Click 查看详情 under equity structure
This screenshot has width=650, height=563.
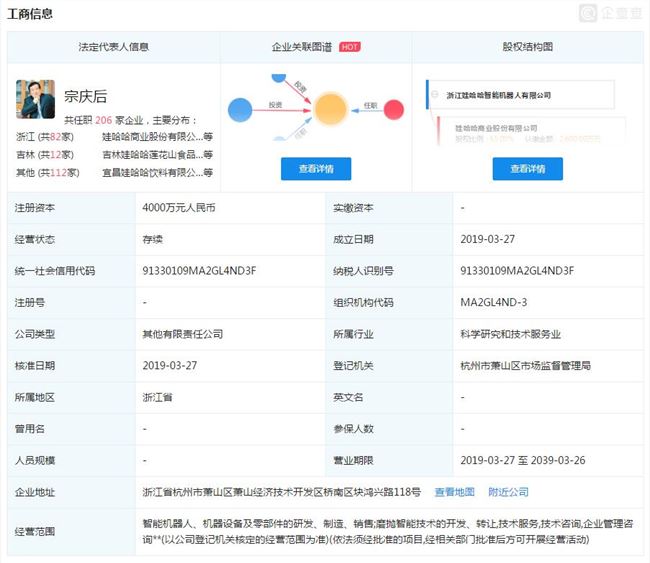pos(528,169)
